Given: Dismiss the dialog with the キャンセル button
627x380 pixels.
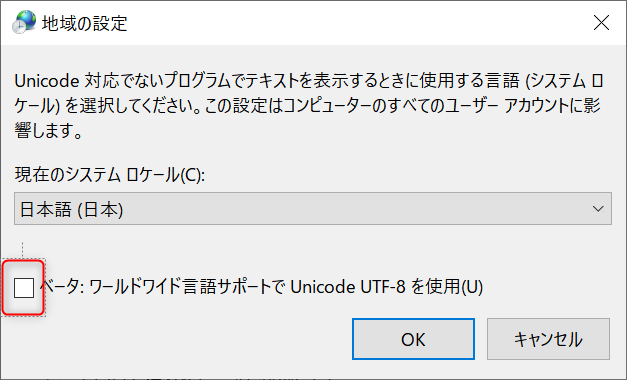Looking at the screenshot, I should [x=548, y=339].
